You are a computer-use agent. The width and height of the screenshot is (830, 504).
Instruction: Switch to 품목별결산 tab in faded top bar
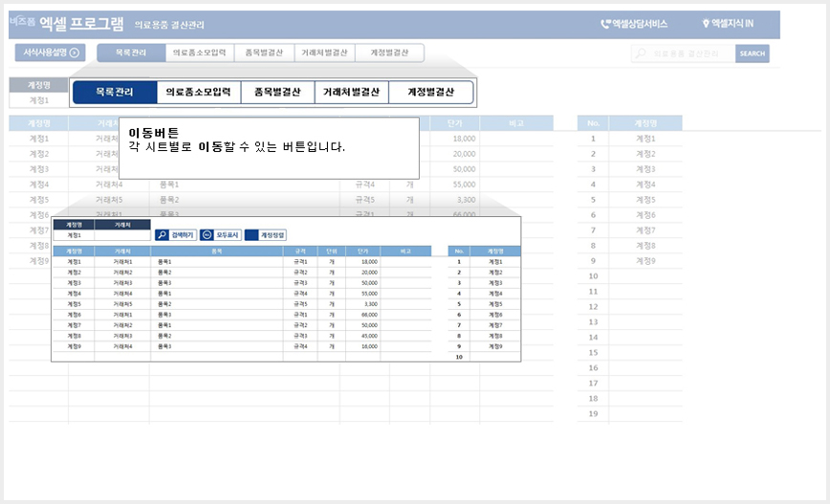click(264, 53)
